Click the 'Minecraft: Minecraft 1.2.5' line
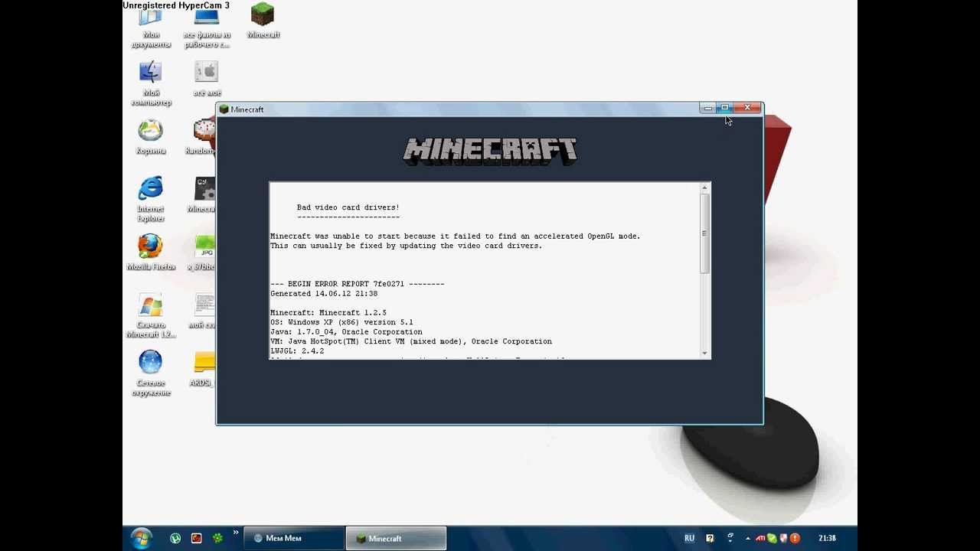 (328, 313)
